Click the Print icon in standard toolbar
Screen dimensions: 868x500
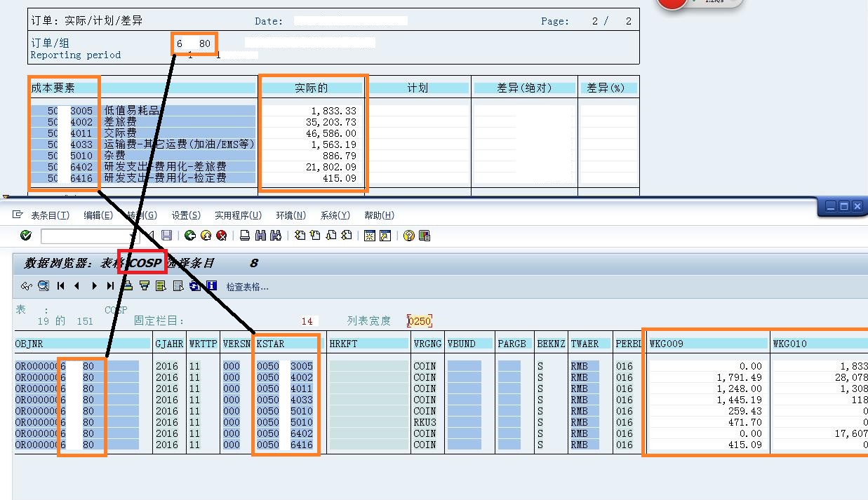click(x=245, y=236)
